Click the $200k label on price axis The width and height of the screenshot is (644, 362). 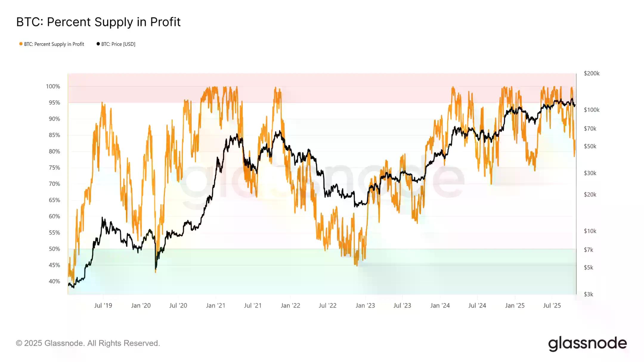tap(592, 73)
